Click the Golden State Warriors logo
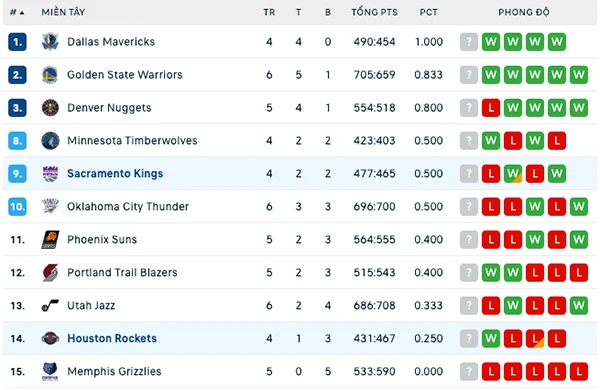This screenshot has width=600, height=390. click(x=50, y=75)
